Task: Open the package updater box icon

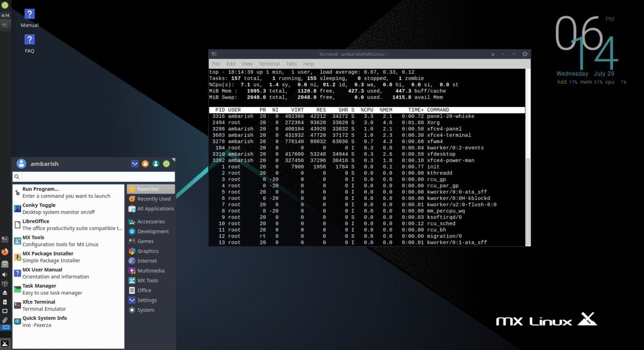Action: coord(5,284)
